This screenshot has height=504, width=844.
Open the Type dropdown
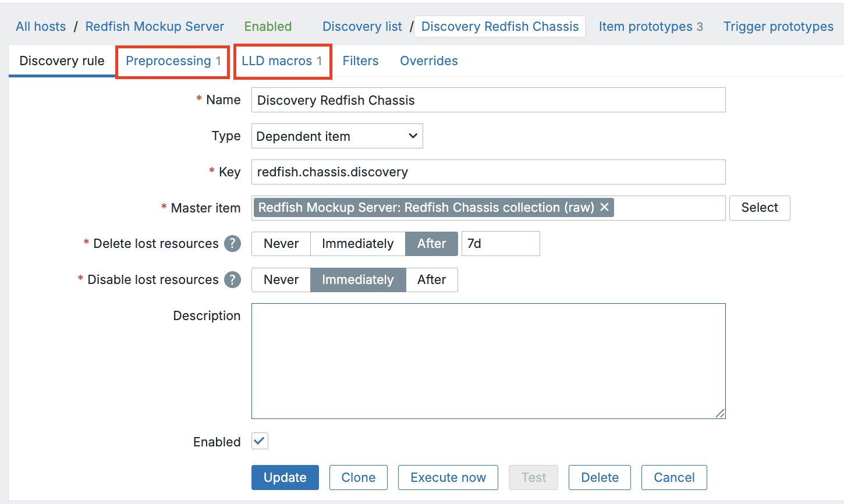[336, 136]
